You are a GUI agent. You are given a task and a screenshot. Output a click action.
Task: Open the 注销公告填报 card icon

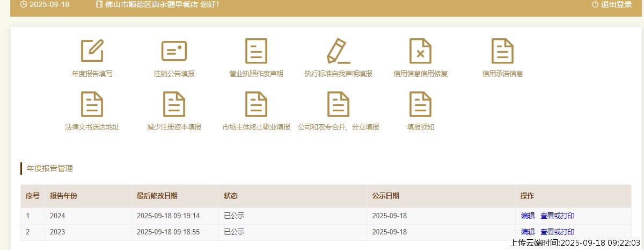[x=174, y=51]
